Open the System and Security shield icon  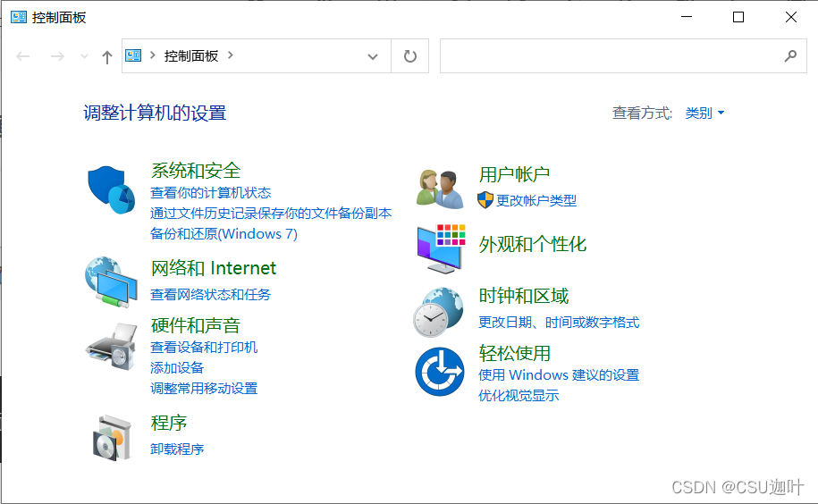[x=111, y=189]
